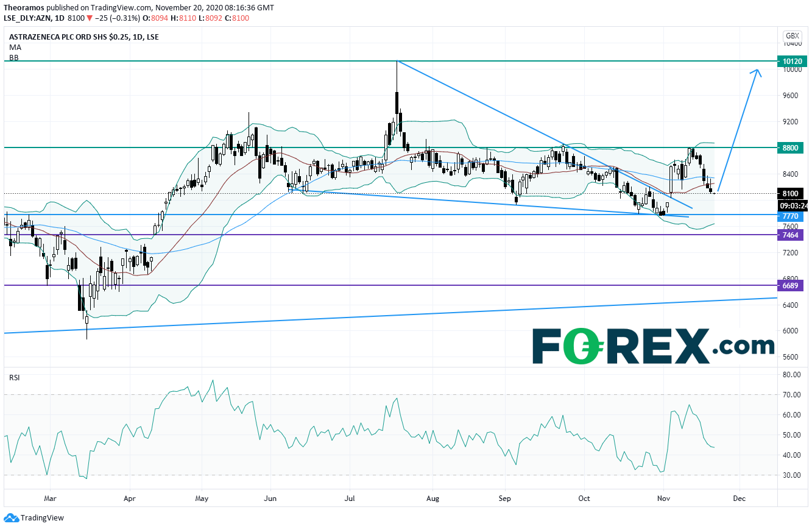
Task: Click the blue projection arrow head
Action: point(757,72)
